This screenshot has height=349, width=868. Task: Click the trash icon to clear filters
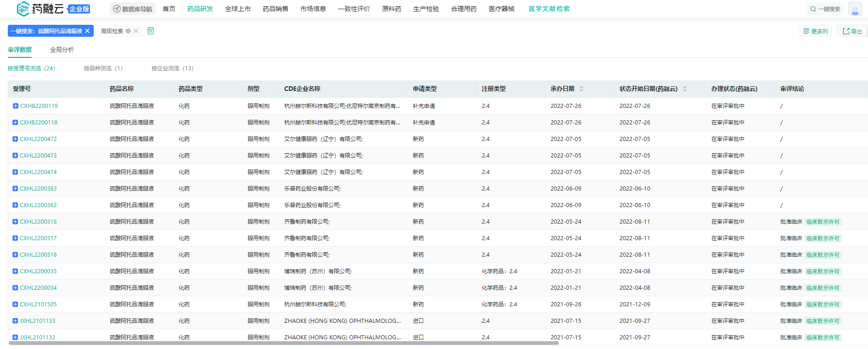click(151, 31)
